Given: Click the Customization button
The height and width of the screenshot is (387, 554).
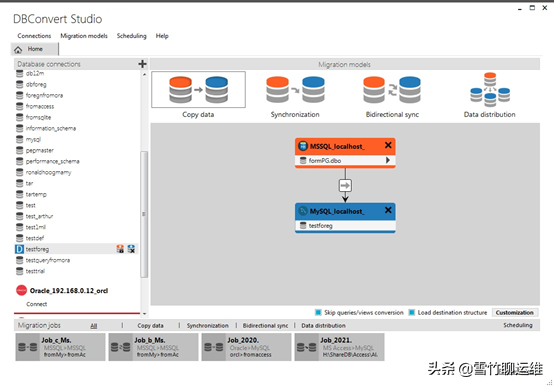Looking at the screenshot, I should click(x=515, y=312).
